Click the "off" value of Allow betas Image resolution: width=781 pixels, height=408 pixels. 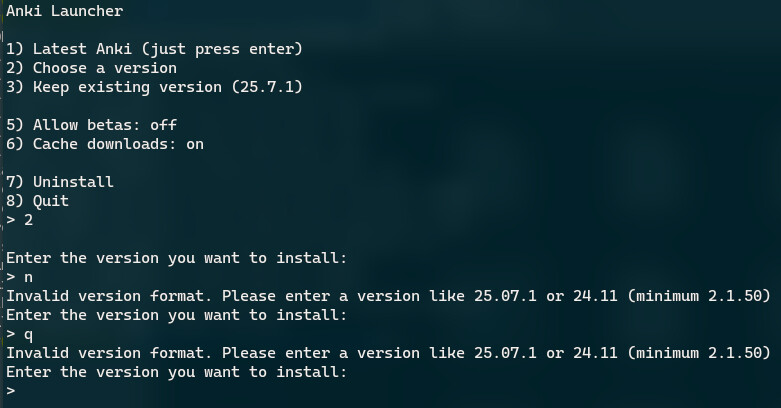(x=163, y=125)
